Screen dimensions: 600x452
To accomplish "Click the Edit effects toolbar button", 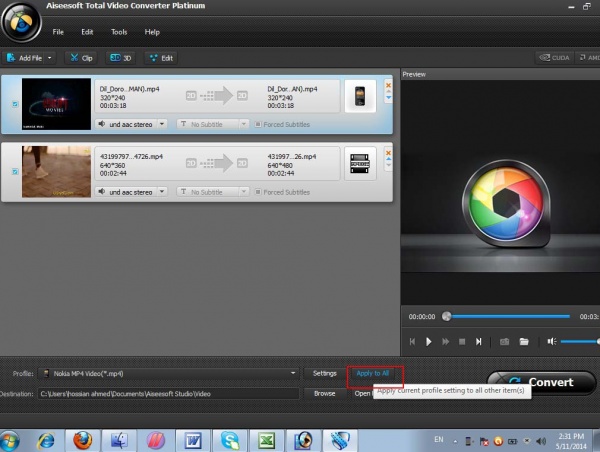I will pos(160,58).
